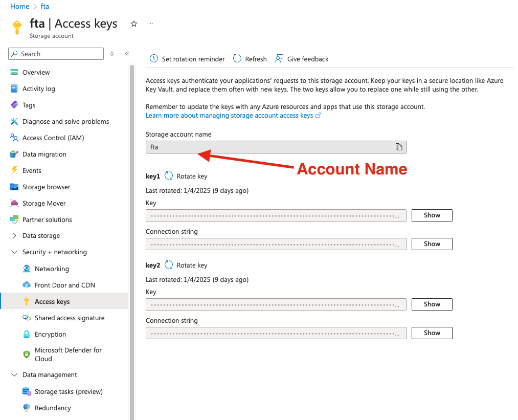Screen dimensions: 518x420
Task: Click the Networking globe icon
Action: [27, 269]
